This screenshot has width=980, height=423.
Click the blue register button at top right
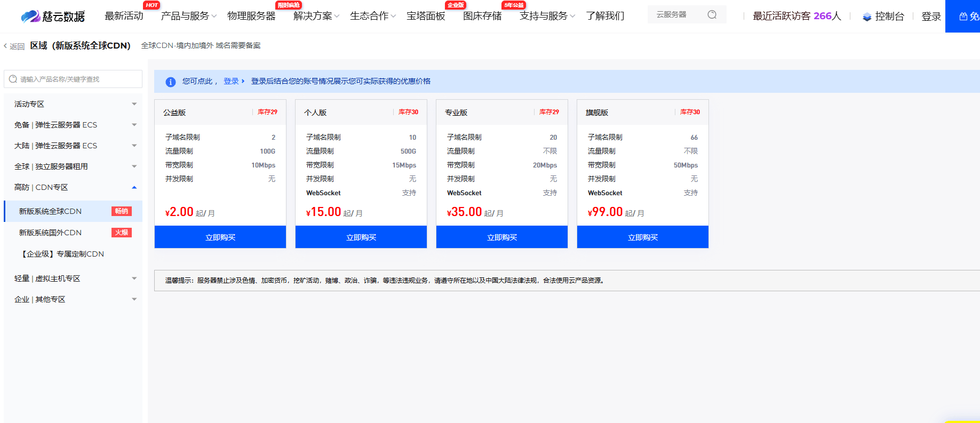point(963,16)
